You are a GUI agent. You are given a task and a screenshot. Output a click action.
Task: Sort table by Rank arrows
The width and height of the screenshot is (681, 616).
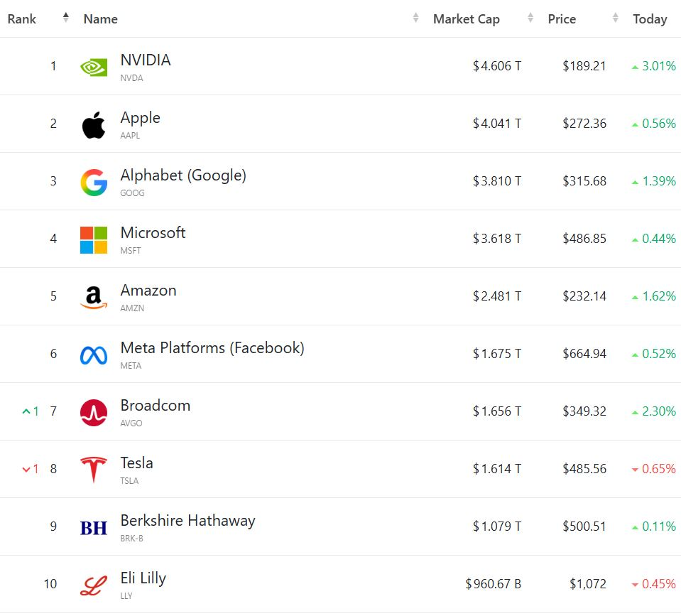click(x=66, y=18)
